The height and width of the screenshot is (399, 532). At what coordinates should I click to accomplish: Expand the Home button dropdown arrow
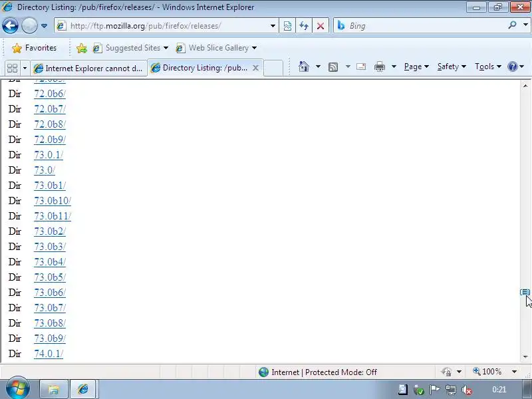(x=318, y=66)
